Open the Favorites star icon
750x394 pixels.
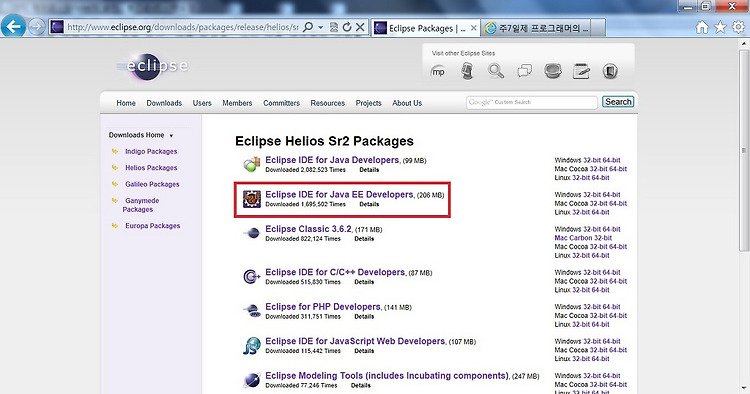point(720,27)
